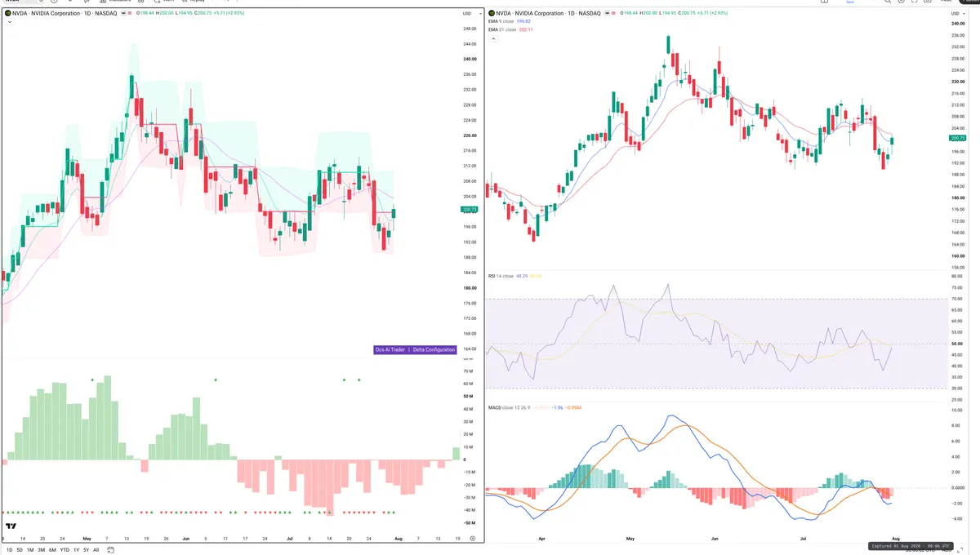Screen dimensions: 980x555
Task: Show the All time range
Action: pyautogui.click(x=96, y=550)
